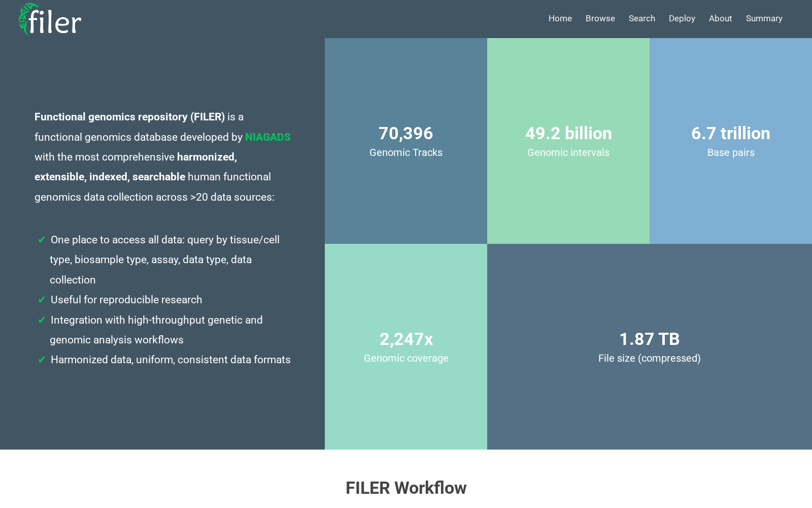Click 'Harmonized data, uniform, consistent data formats' text

point(171,360)
